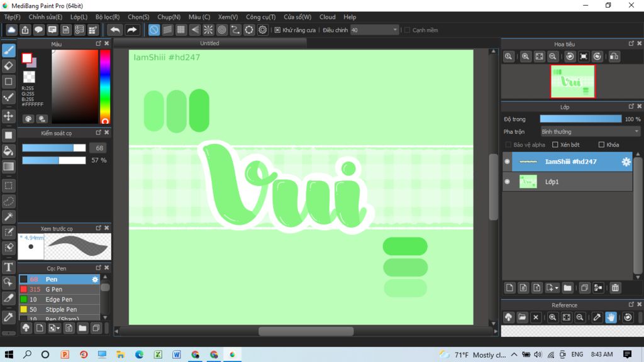Open the Tệp(F) menu
The image size is (644, 362).
click(x=12, y=17)
